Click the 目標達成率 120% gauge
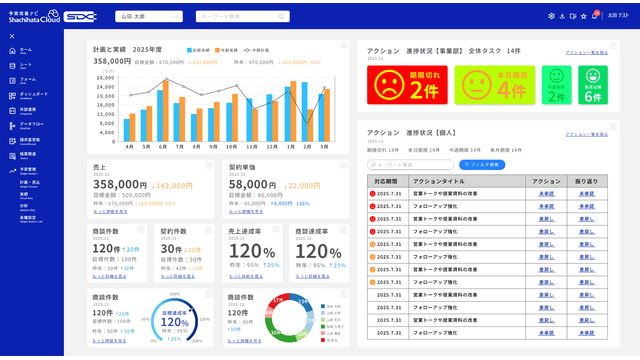Screen dimensions: 640x360 [x=175, y=319]
